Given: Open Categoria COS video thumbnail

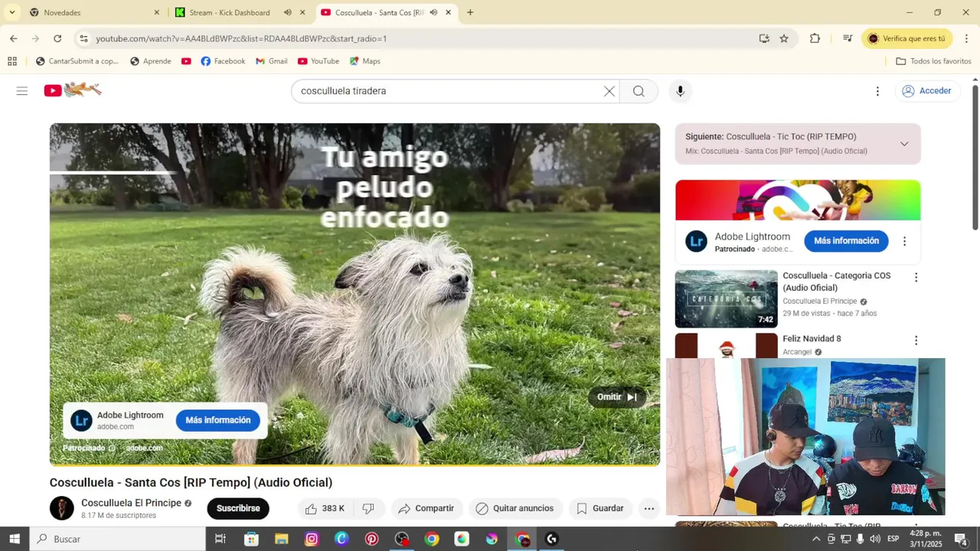Looking at the screenshot, I should click(726, 299).
